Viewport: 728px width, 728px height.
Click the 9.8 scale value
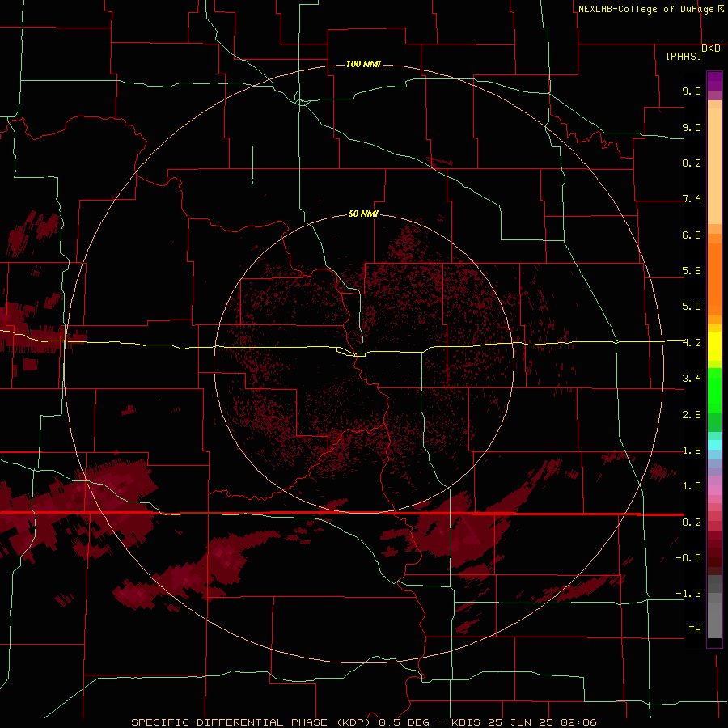pos(692,91)
